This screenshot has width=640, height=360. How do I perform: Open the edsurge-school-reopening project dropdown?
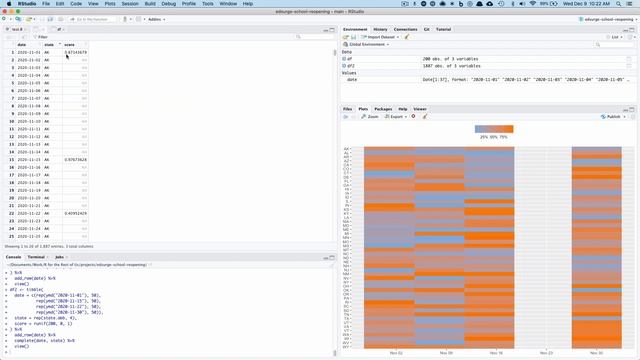click(607, 19)
